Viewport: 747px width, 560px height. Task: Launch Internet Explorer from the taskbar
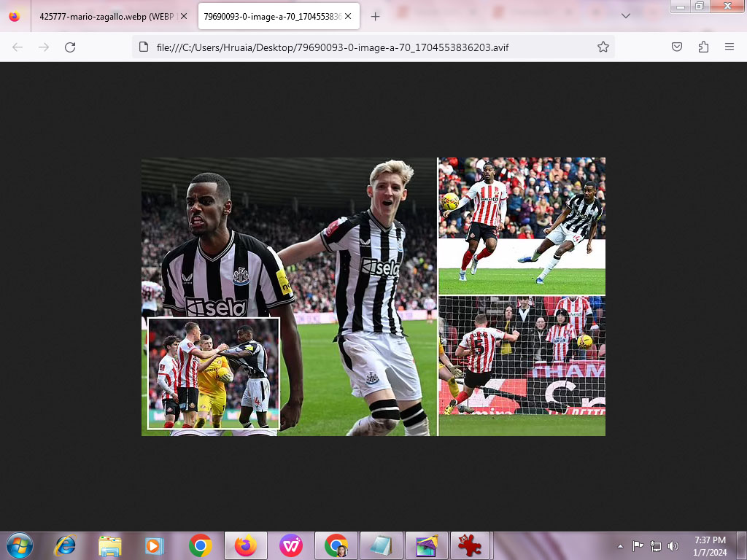[x=65, y=545]
